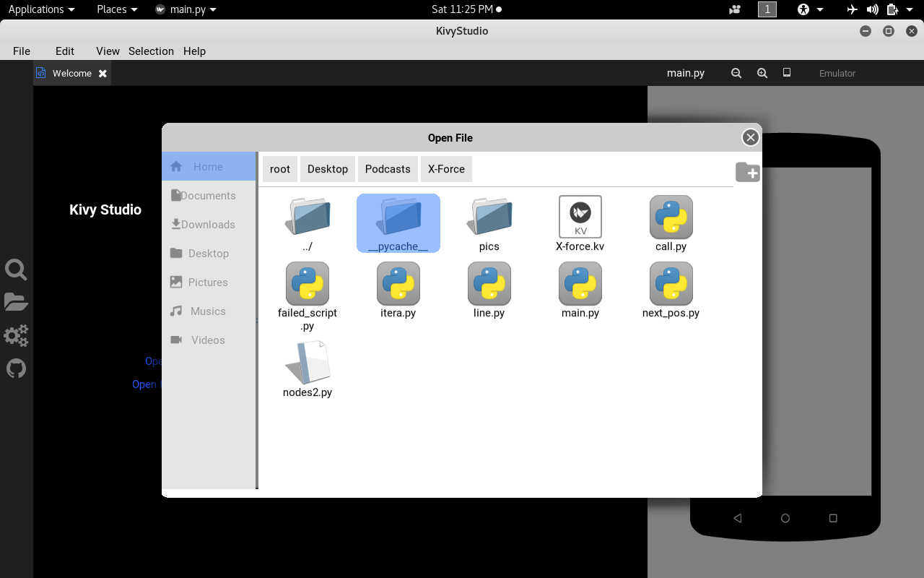Click the root breadcrumb button
924x578 pixels.
[x=280, y=169]
